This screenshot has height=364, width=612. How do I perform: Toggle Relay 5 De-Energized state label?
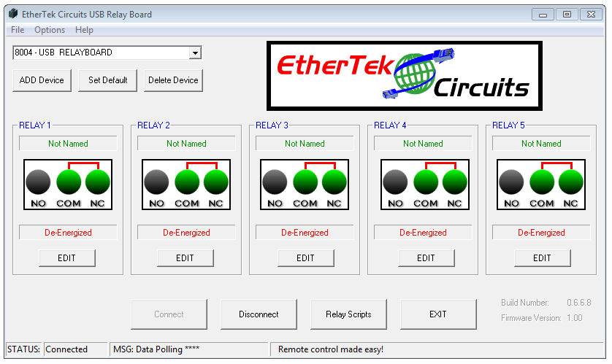(x=541, y=233)
